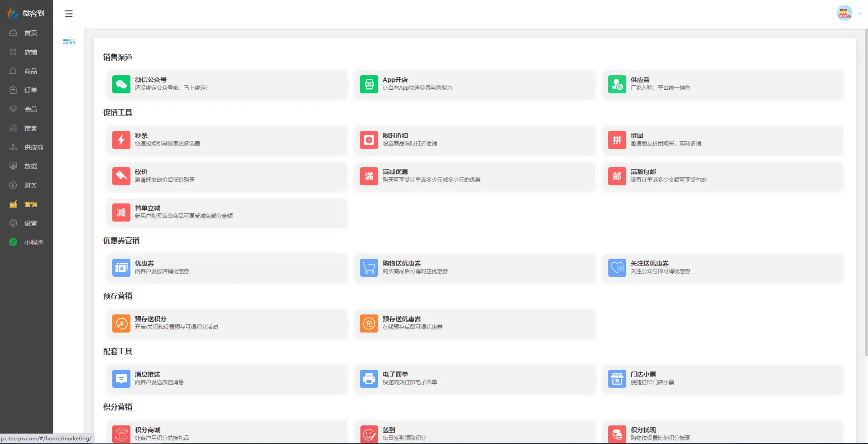
Task: Click the 供应商 green supplier icon
Action: 617,84
